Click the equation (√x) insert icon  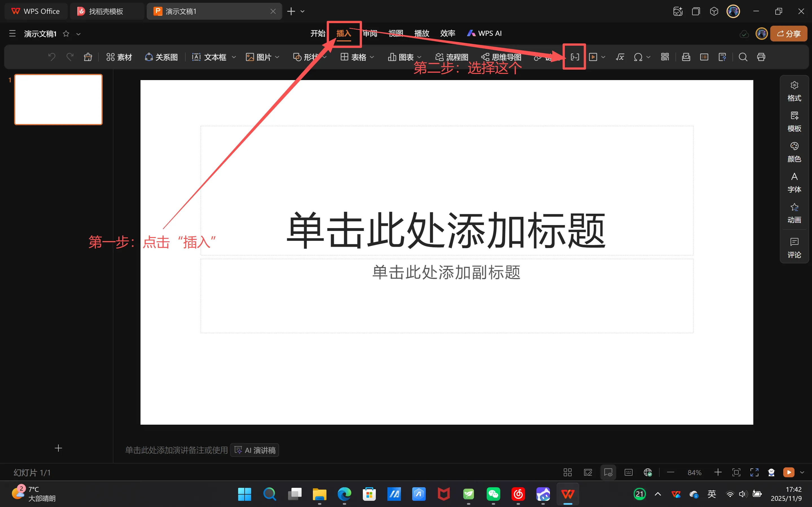point(620,57)
